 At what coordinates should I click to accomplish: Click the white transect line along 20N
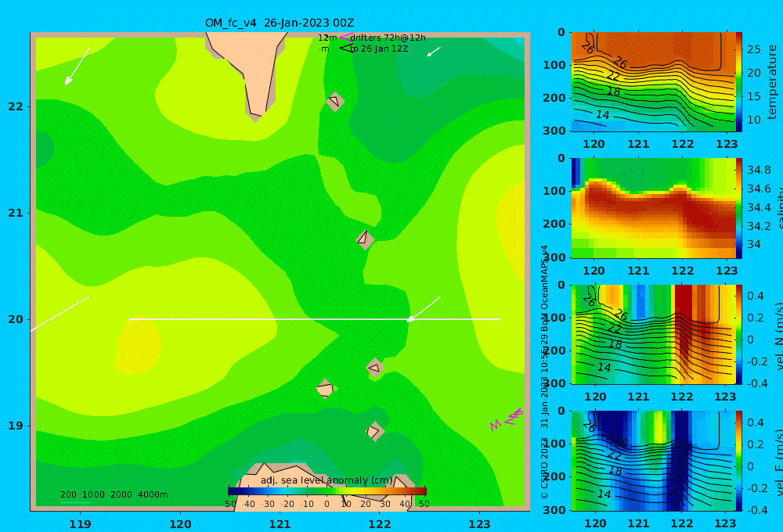point(315,319)
